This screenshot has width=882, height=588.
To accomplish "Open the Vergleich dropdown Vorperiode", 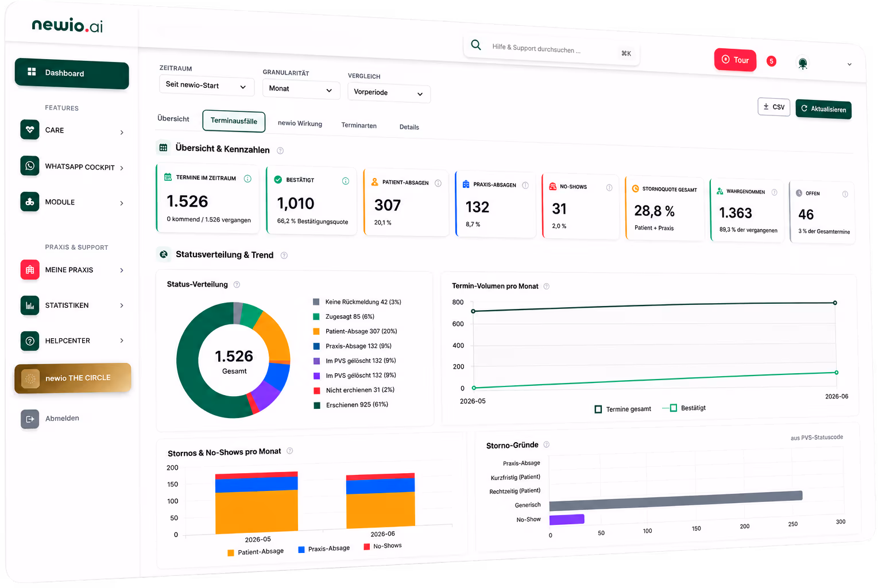I will click(389, 93).
